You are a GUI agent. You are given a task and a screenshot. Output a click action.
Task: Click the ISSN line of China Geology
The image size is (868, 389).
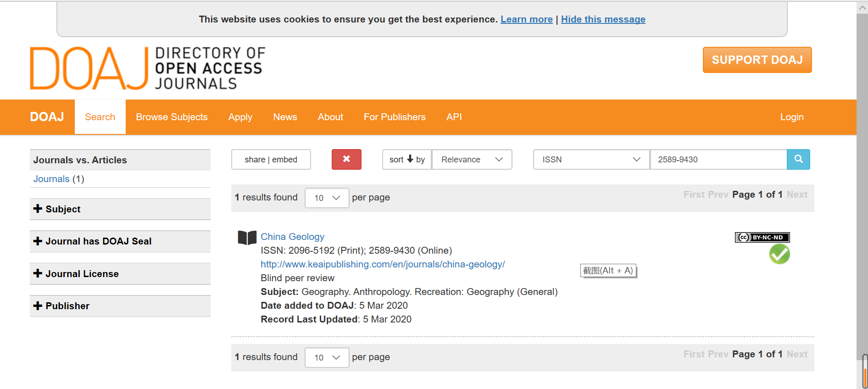(x=356, y=250)
